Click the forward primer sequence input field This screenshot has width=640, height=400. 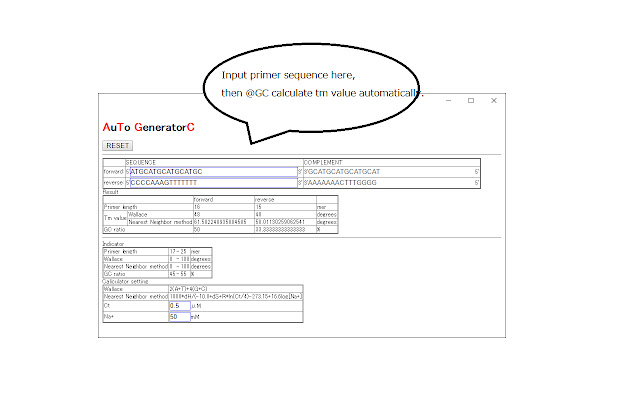[213, 171]
